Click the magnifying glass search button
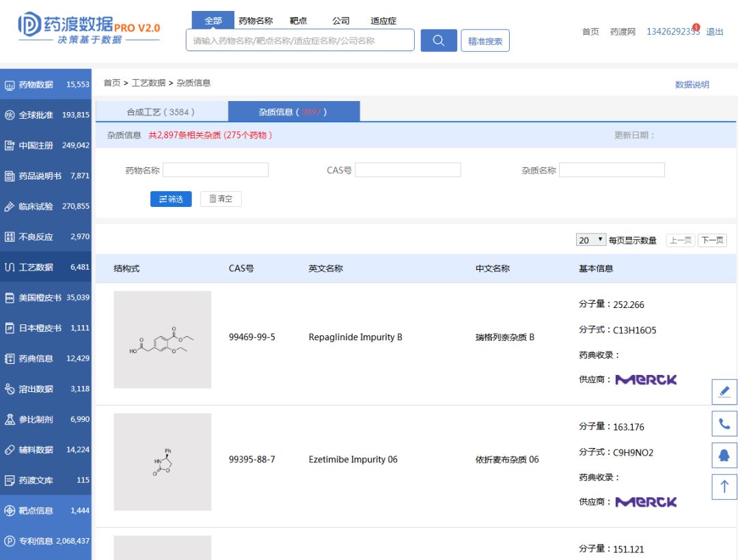The width and height of the screenshot is (738, 560). coord(438,40)
